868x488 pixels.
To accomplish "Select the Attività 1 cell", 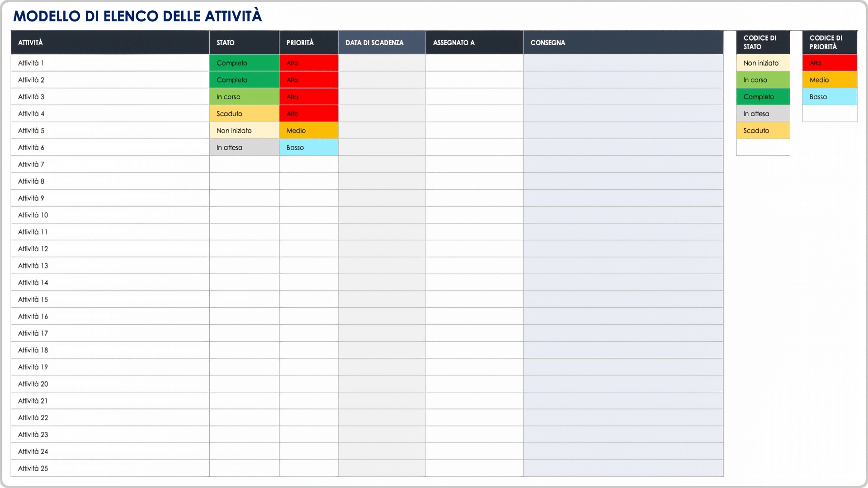I will pos(110,63).
